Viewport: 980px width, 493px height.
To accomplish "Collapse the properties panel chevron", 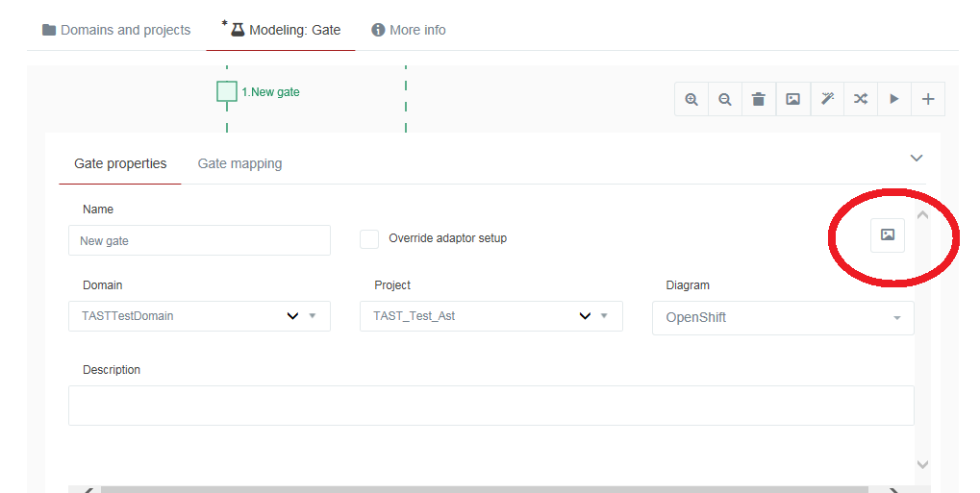I will click(x=917, y=158).
